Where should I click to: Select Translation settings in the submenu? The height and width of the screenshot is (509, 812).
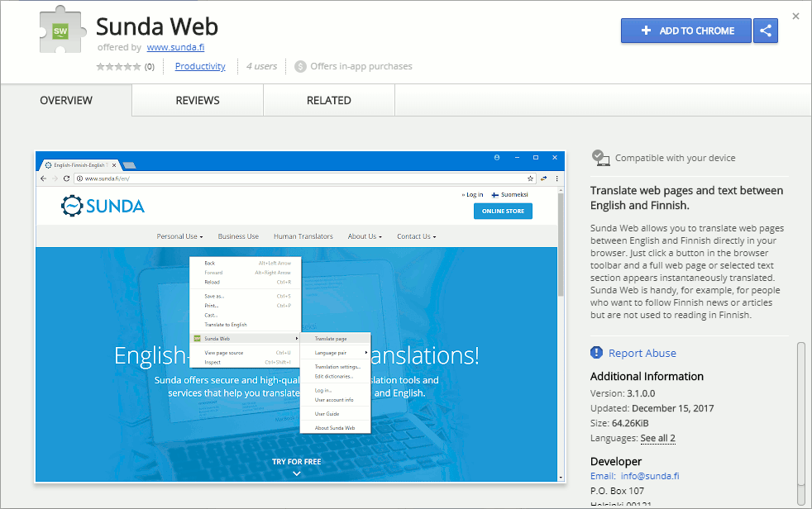click(x=335, y=367)
